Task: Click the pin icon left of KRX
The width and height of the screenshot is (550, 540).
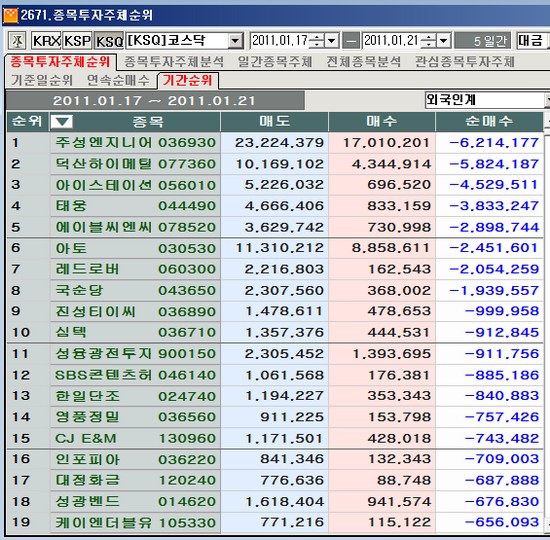Action: coord(17,41)
